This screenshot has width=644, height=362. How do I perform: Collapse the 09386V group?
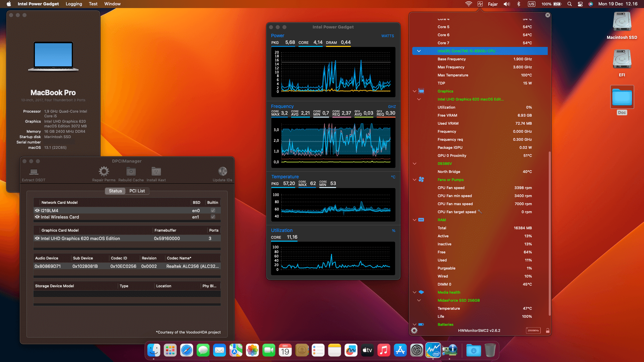coord(415,164)
